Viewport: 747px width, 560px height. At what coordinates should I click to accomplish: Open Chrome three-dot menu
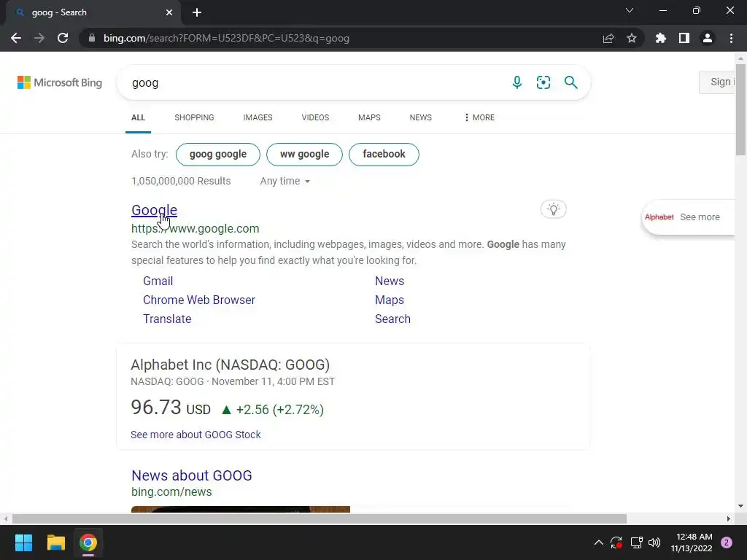pos(731,38)
